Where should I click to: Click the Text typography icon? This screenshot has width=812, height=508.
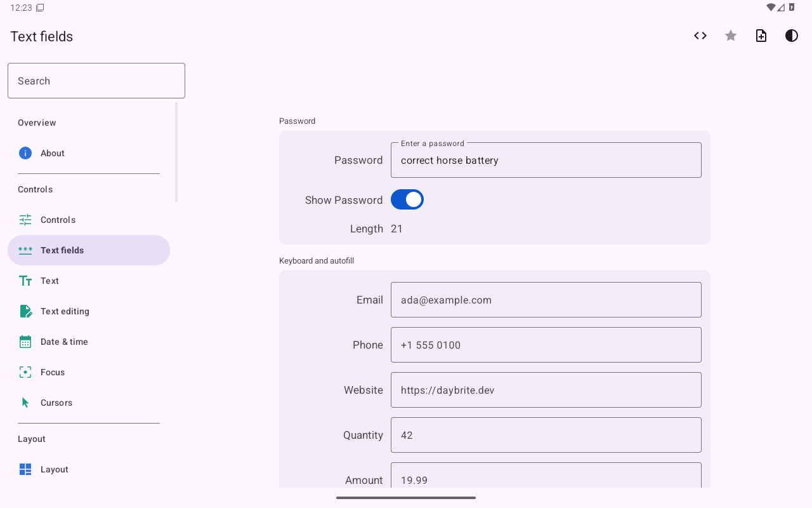(x=25, y=281)
